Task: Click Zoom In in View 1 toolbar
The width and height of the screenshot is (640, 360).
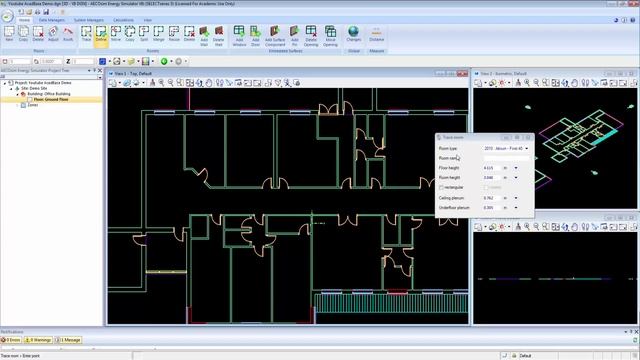Action: [x=162, y=83]
